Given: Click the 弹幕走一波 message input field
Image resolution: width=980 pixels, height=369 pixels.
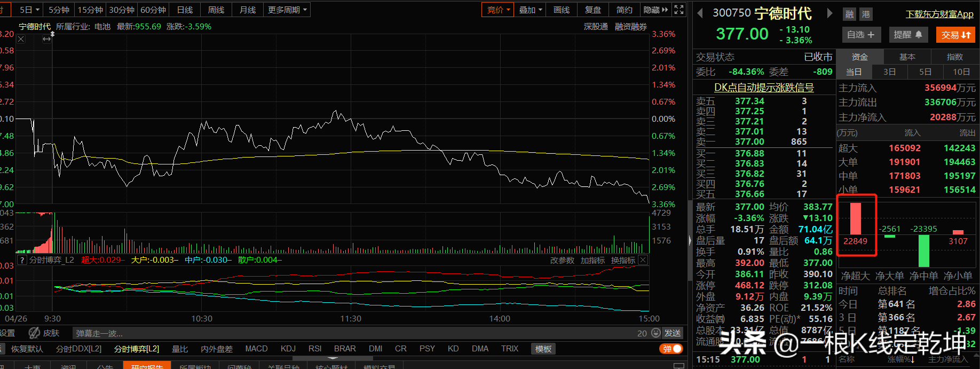Looking at the screenshot, I should coord(352,333).
